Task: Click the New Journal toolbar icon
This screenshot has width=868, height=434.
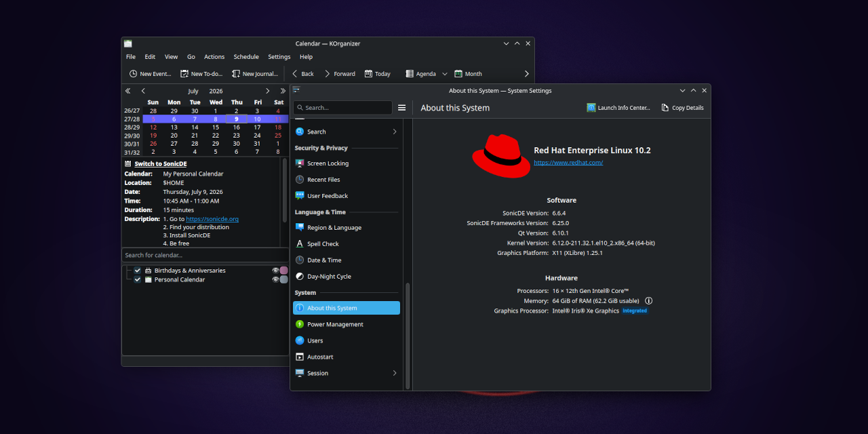Action: [236, 73]
